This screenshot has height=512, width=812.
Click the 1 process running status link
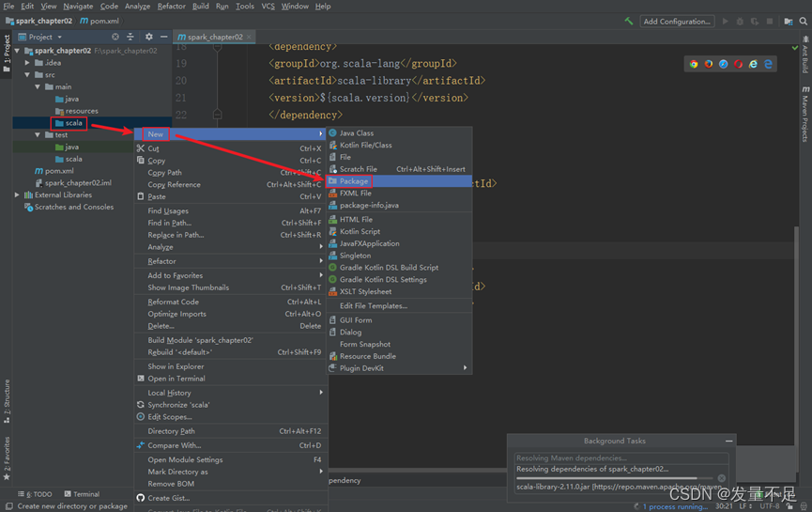[x=675, y=506]
